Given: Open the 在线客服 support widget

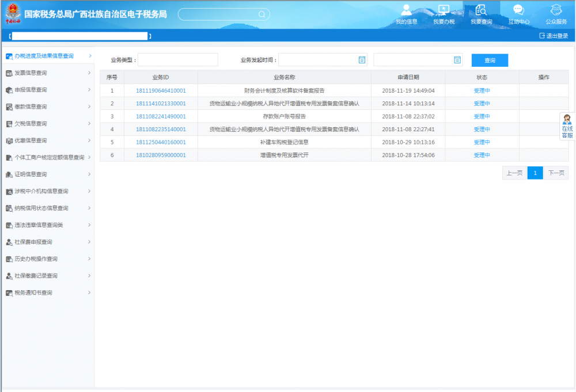Looking at the screenshot, I should [567, 127].
